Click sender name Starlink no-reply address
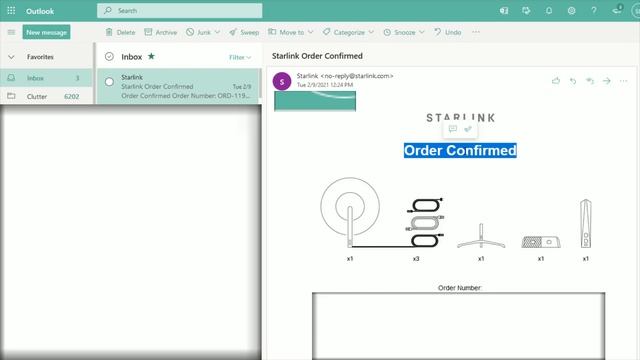This screenshot has height=360, width=640. click(x=345, y=76)
